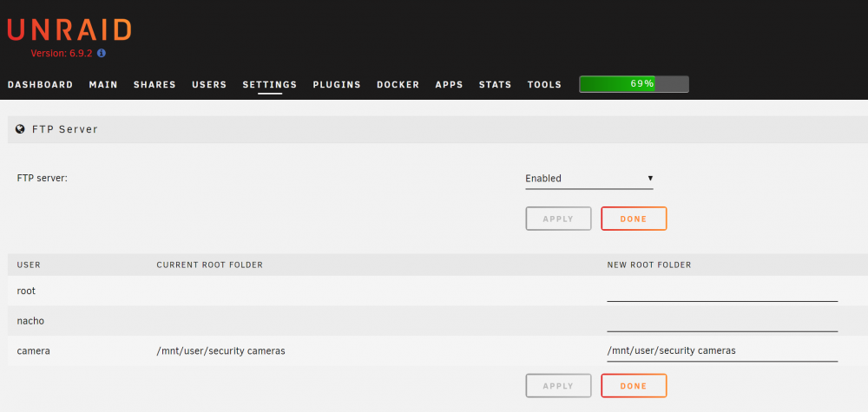The image size is (868, 412).
Task: View the Stats page
Action: click(495, 85)
